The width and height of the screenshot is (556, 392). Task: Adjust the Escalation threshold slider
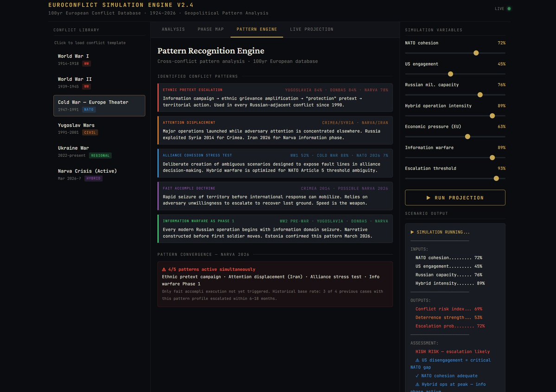pyautogui.click(x=455, y=179)
